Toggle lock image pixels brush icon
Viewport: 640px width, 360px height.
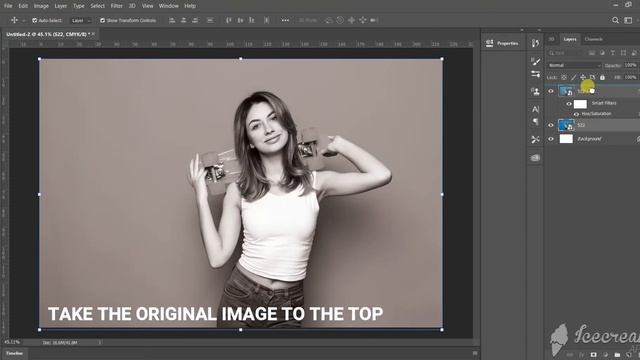(573, 77)
